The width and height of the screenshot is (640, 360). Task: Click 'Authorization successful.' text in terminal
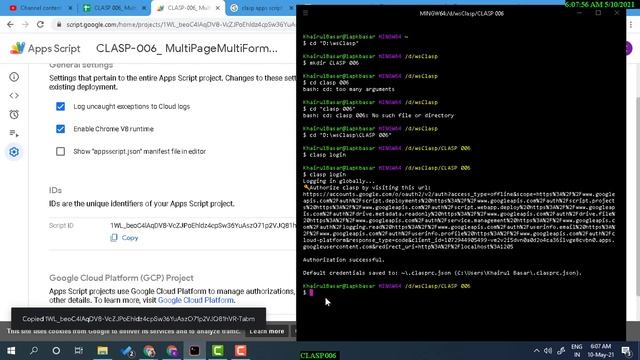coord(343,260)
